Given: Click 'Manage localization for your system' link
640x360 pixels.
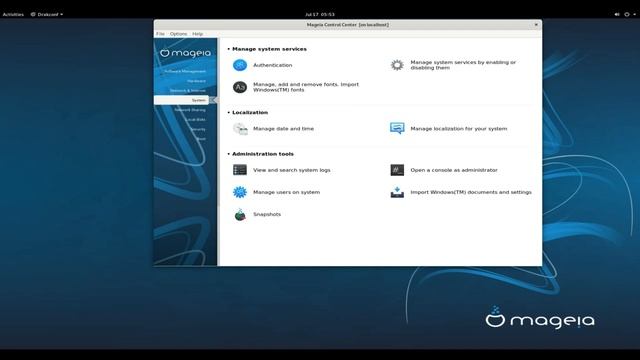Looking at the screenshot, I should [x=459, y=129].
